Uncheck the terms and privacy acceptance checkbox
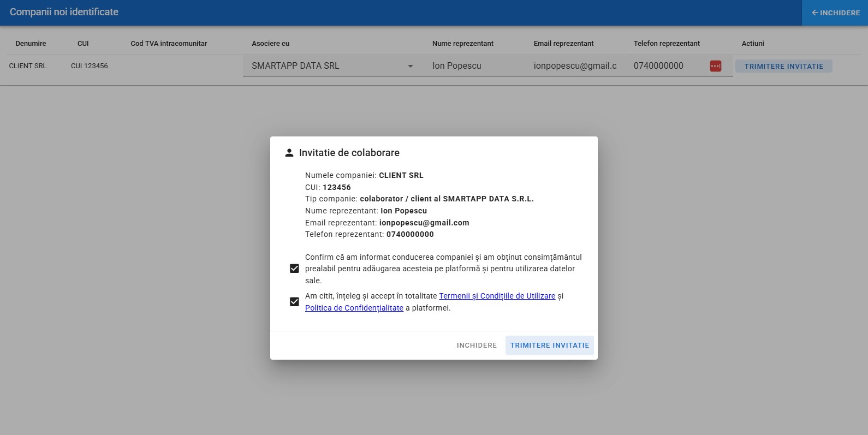868x435 pixels. (294, 302)
